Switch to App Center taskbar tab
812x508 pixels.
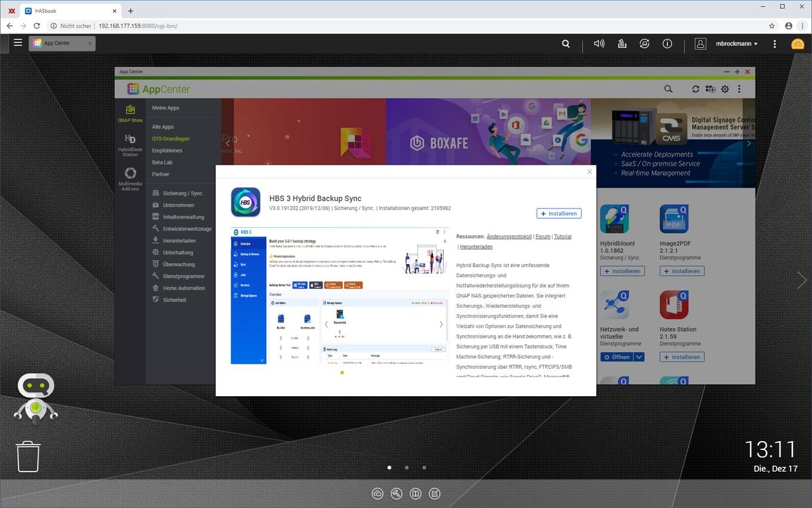(62, 43)
